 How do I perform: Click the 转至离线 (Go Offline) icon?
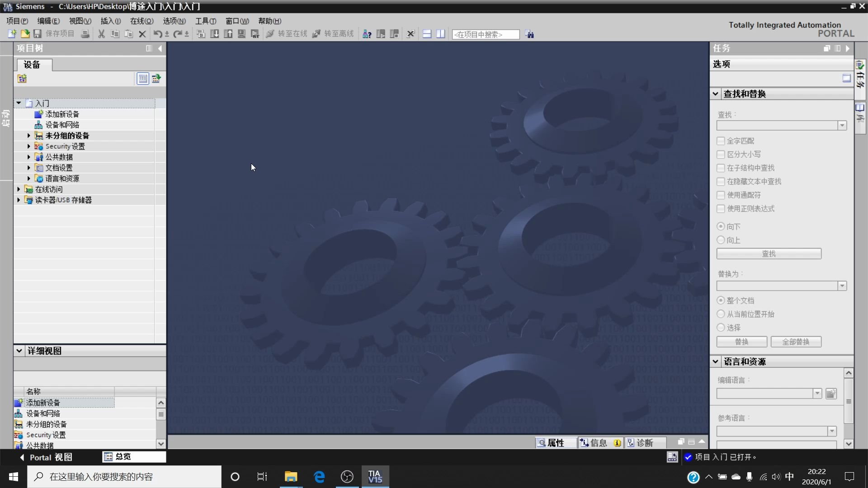click(316, 34)
